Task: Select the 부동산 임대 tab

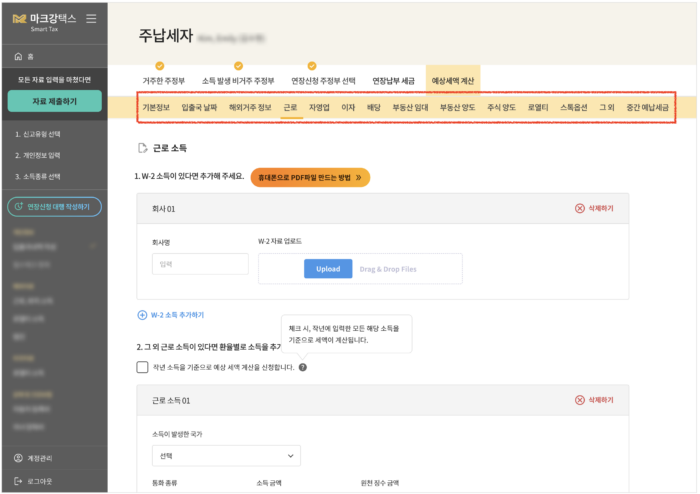Action: coord(410,106)
